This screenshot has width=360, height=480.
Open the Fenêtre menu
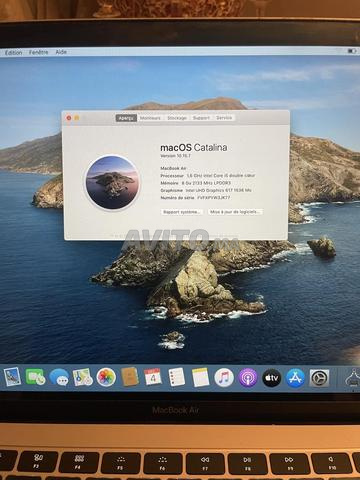(38, 52)
